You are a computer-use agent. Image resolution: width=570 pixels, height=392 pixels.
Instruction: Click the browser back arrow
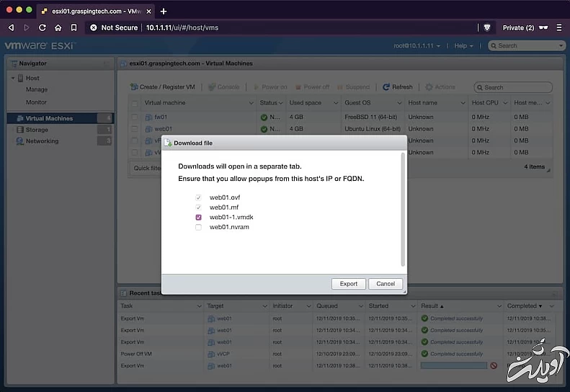[11, 27]
